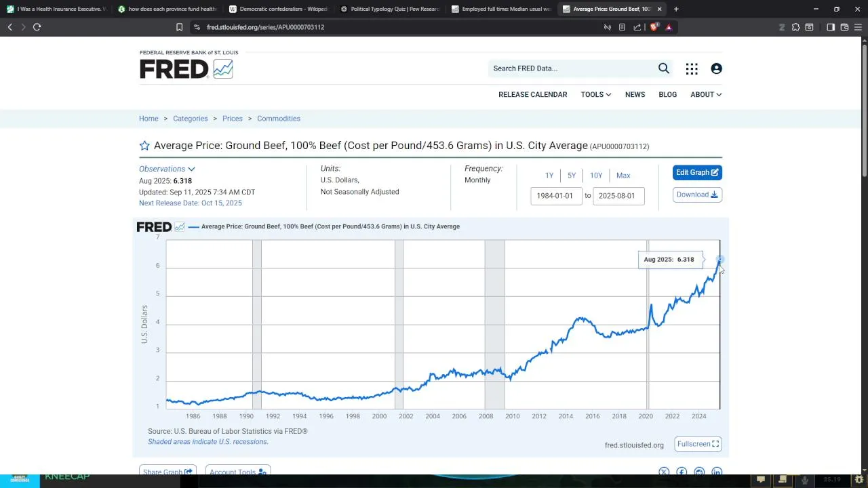The width and height of the screenshot is (868, 488).
Task: Open the Blog menu item
Action: tap(667, 94)
